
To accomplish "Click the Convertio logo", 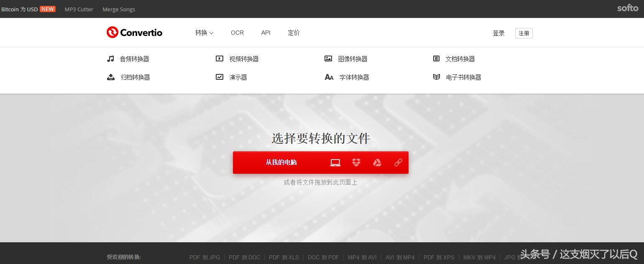I will [134, 32].
